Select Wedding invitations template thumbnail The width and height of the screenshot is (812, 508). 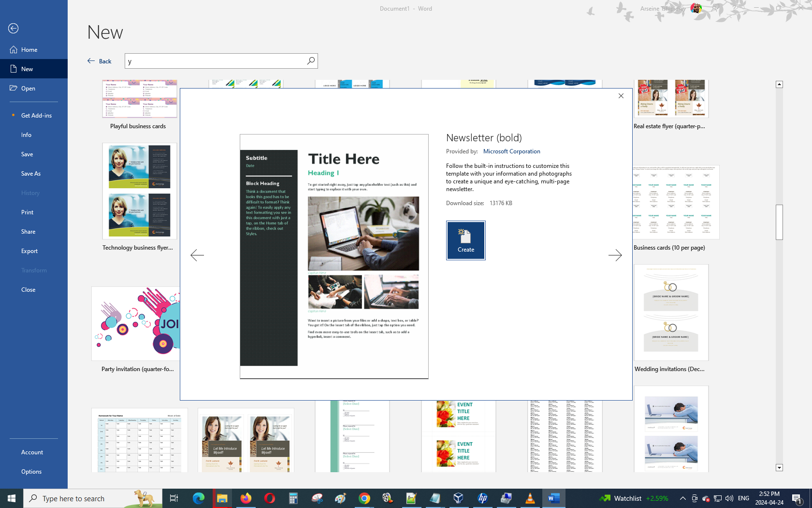671,313
